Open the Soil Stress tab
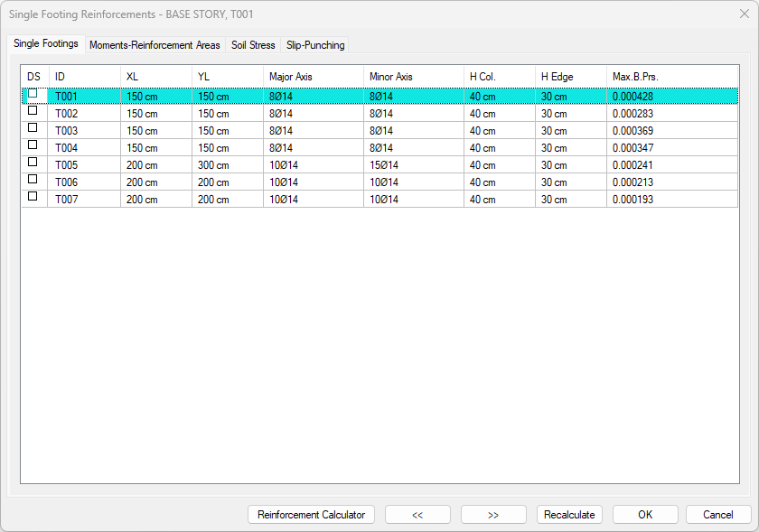759x532 pixels. 253,45
